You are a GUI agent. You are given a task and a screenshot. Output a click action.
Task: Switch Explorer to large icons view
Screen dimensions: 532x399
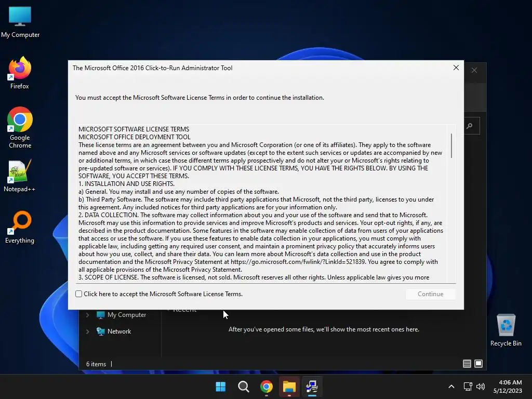pyautogui.click(x=478, y=364)
